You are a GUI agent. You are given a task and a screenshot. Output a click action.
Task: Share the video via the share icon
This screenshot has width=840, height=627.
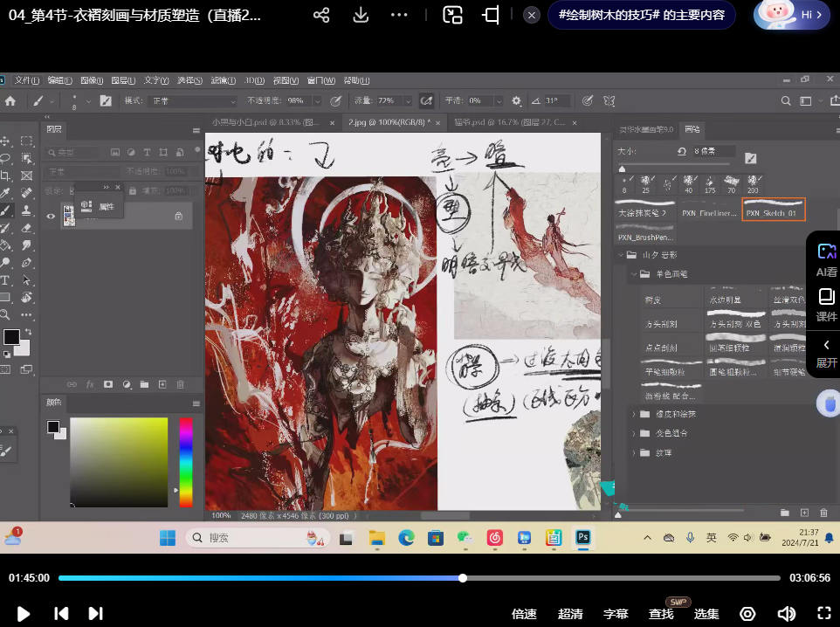pyautogui.click(x=321, y=15)
